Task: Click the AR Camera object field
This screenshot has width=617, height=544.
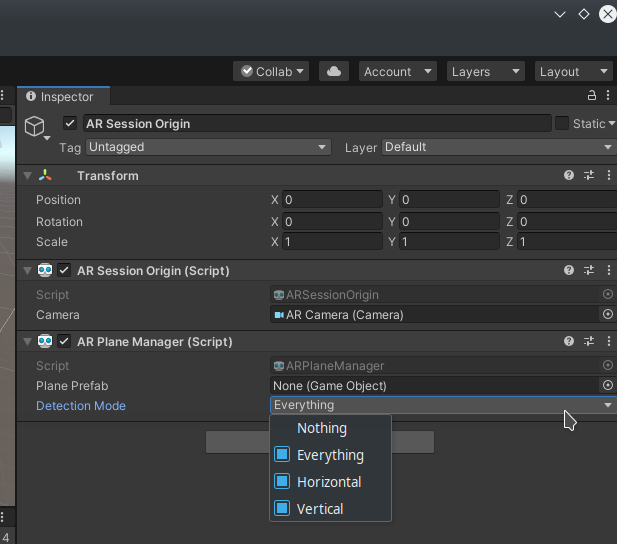Action: coord(434,315)
